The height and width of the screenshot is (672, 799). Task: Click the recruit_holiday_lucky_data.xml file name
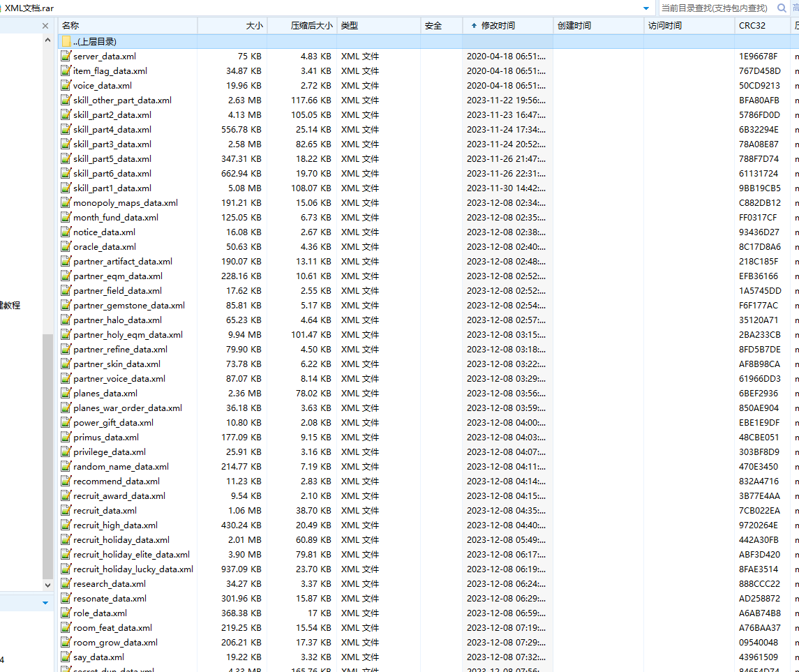133,569
